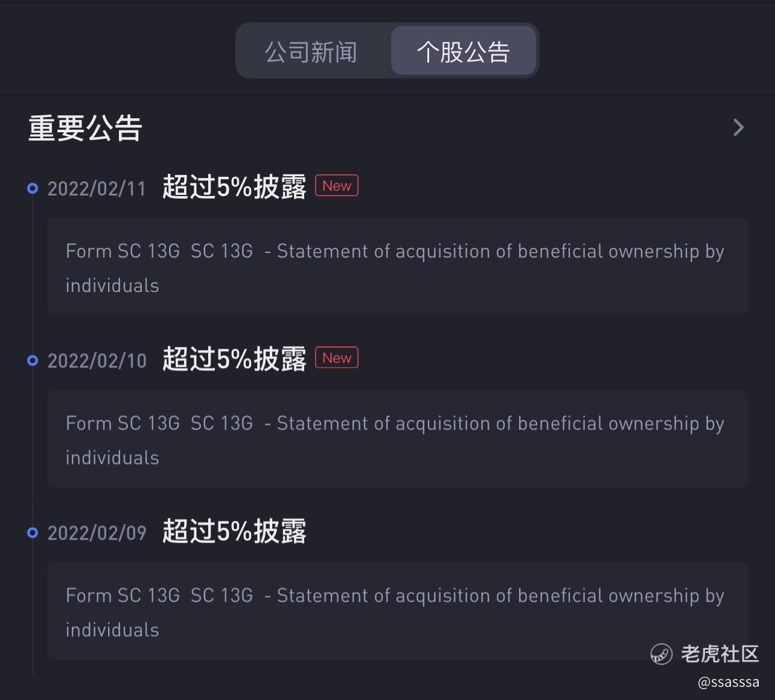Open the Form SC 13G card under 2022/02/09

(397, 611)
